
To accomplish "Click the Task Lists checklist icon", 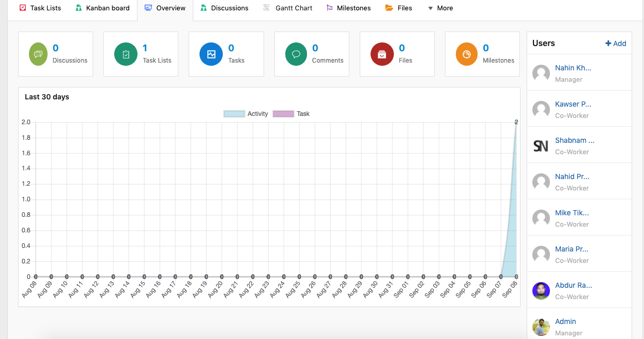I will pyautogui.click(x=126, y=54).
